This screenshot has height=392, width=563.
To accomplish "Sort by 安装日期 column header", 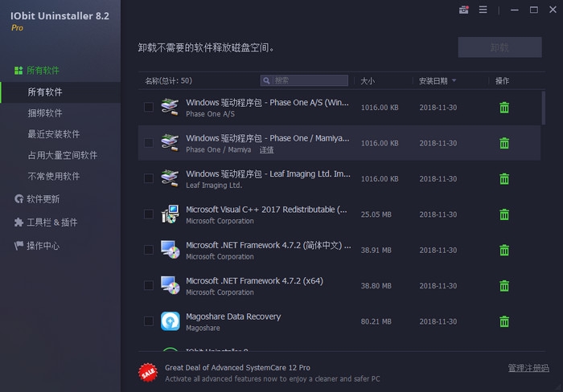I will coord(433,80).
